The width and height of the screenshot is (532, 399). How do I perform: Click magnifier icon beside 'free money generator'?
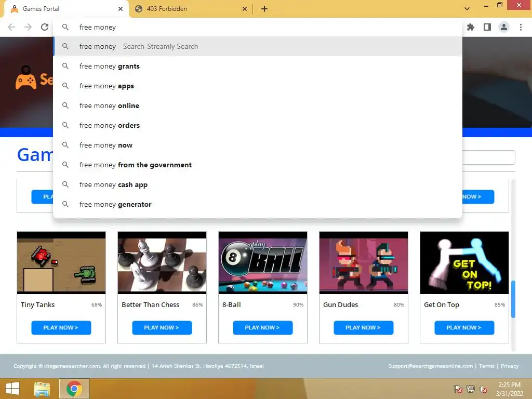(65, 204)
